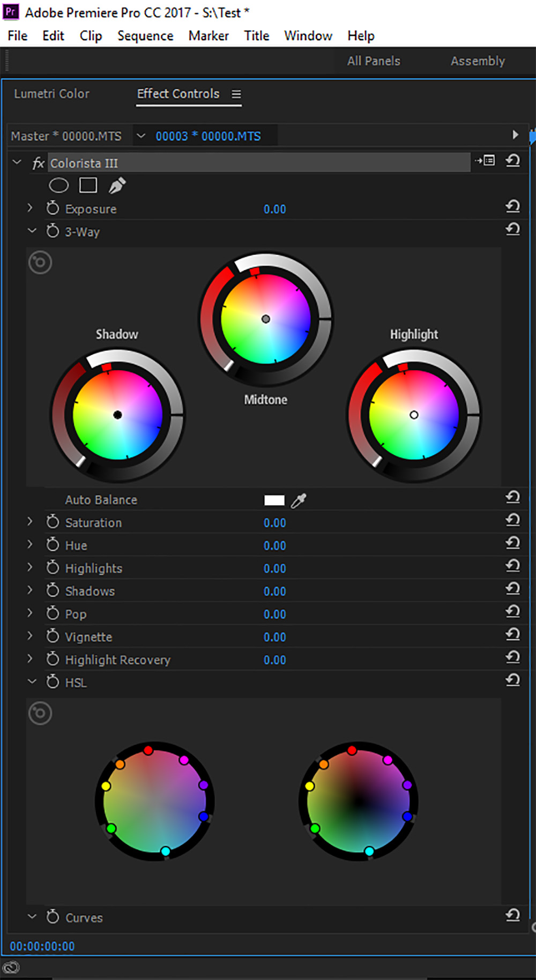Toggle animation stopwatch for Curves
This screenshot has height=980, width=536.
pyautogui.click(x=53, y=917)
